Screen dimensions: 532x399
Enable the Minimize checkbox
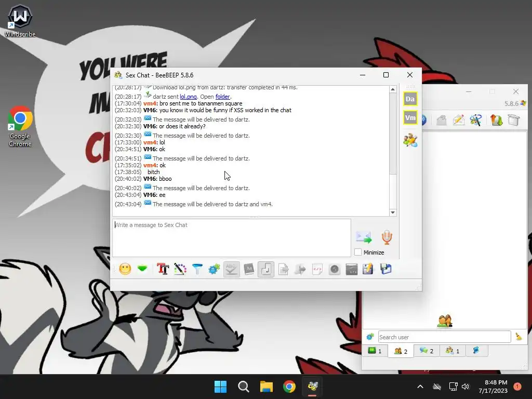pyautogui.click(x=358, y=252)
